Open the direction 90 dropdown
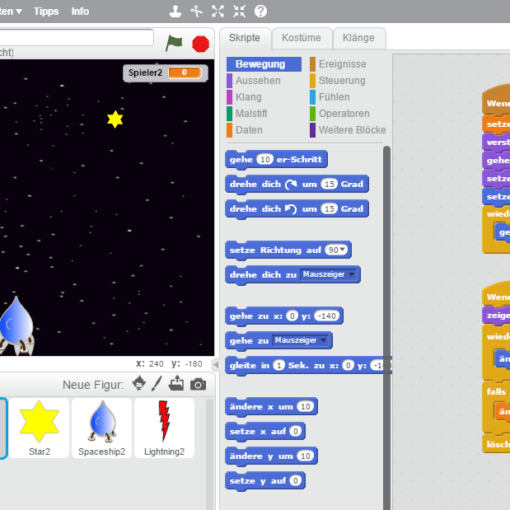The height and width of the screenshot is (510, 510). (336, 250)
